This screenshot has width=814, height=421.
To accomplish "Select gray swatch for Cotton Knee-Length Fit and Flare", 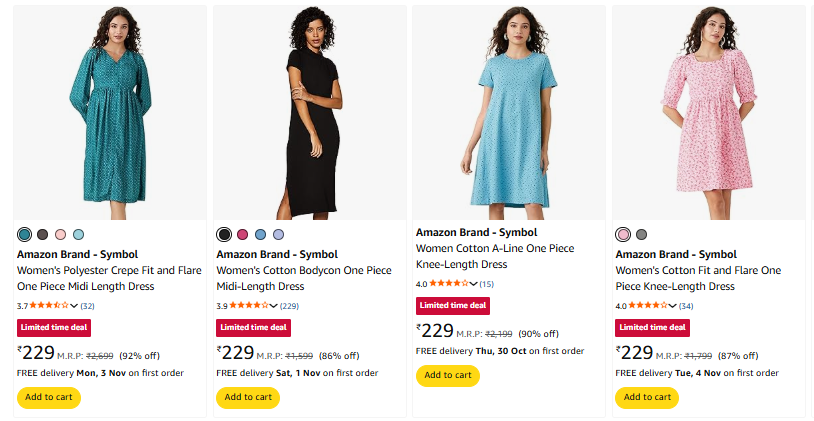I will pos(642,234).
